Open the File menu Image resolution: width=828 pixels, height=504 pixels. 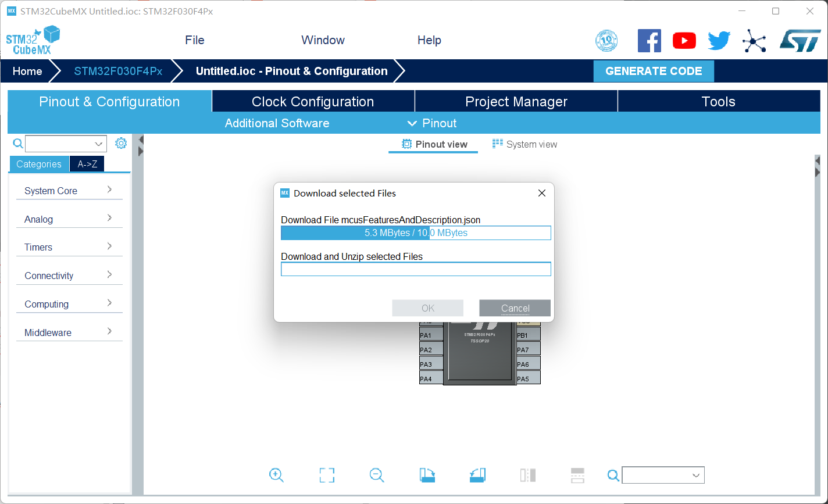pos(195,40)
